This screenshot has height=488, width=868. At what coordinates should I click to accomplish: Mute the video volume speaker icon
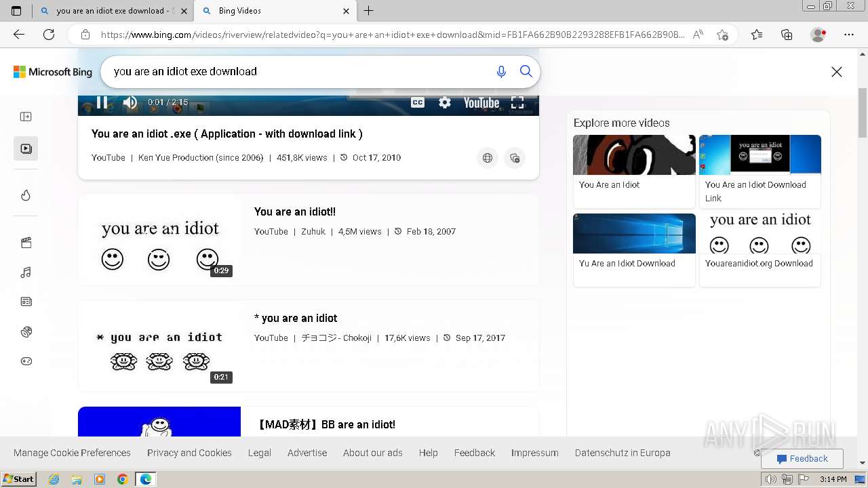[x=130, y=103]
